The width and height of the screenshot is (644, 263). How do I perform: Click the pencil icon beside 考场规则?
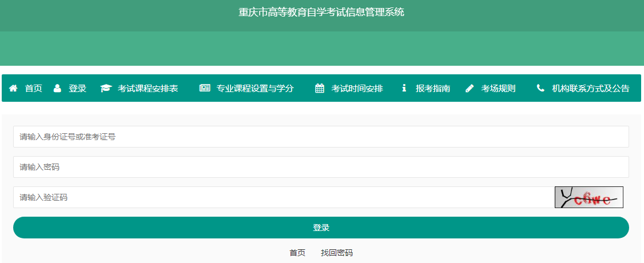point(470,88)
